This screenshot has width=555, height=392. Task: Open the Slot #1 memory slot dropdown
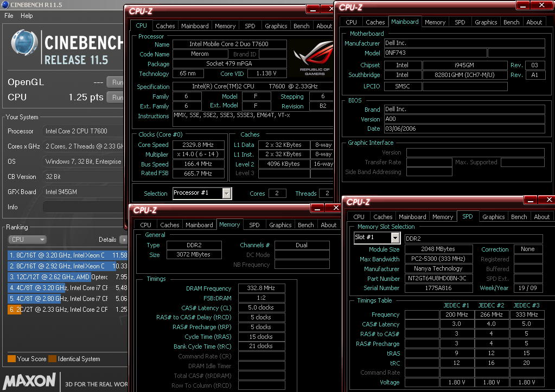[x=395, y=237]
